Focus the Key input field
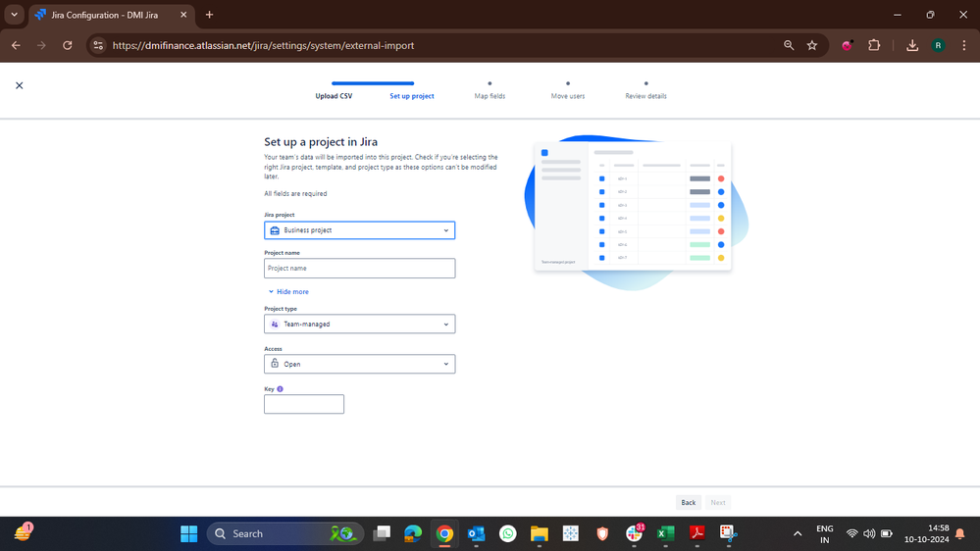The image size is (980, 551). (304, 404)
